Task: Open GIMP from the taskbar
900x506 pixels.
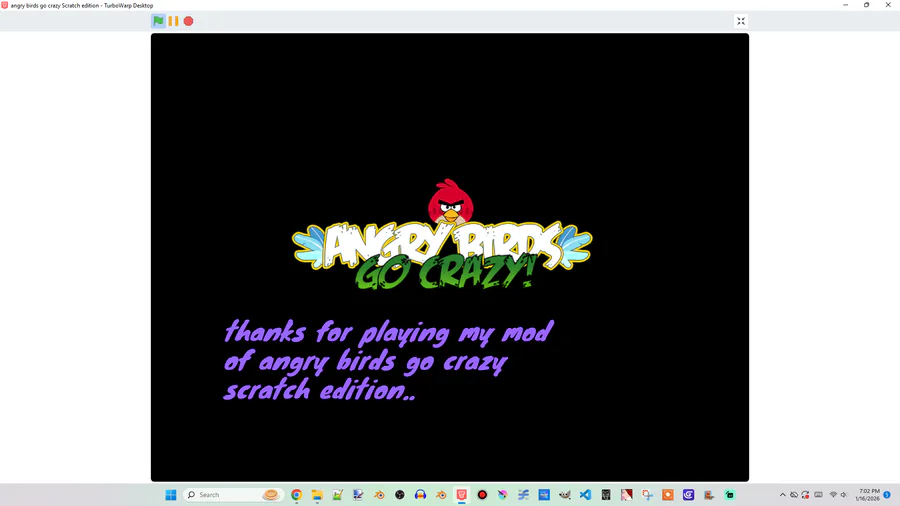Action: point(565,495)
